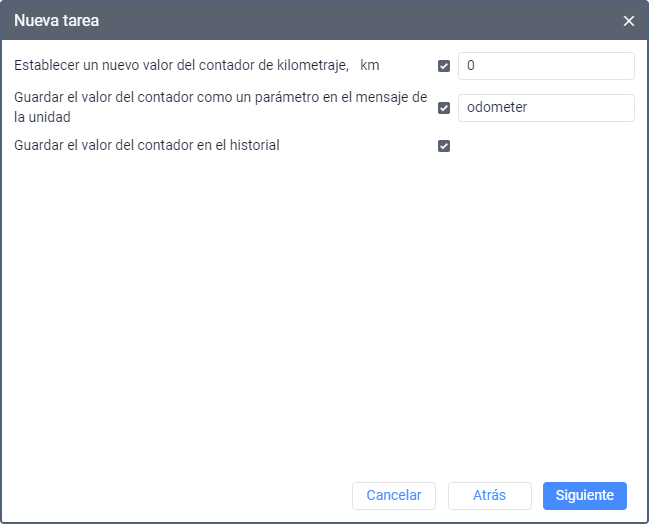Viewport: 649px width, 524px height.
Task: Click the Establecer un nuevo valor label
Action: coord(180,66)
